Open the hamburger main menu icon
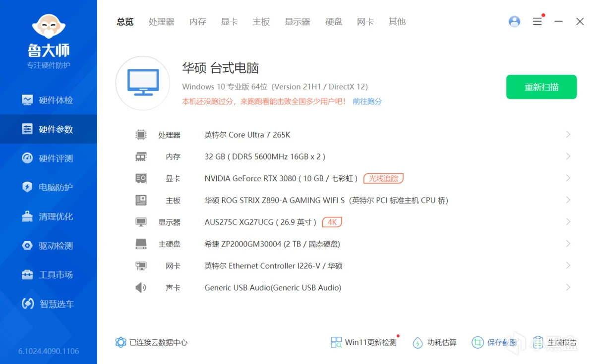The width and height of the screenshot is (595, 364). (x=537, y=21)
